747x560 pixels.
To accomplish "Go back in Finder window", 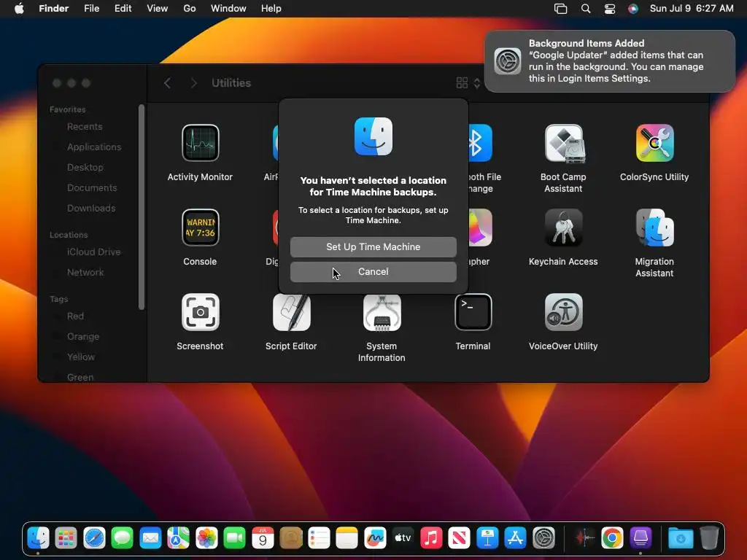I will pyautogui.click(x=167, y=83).
